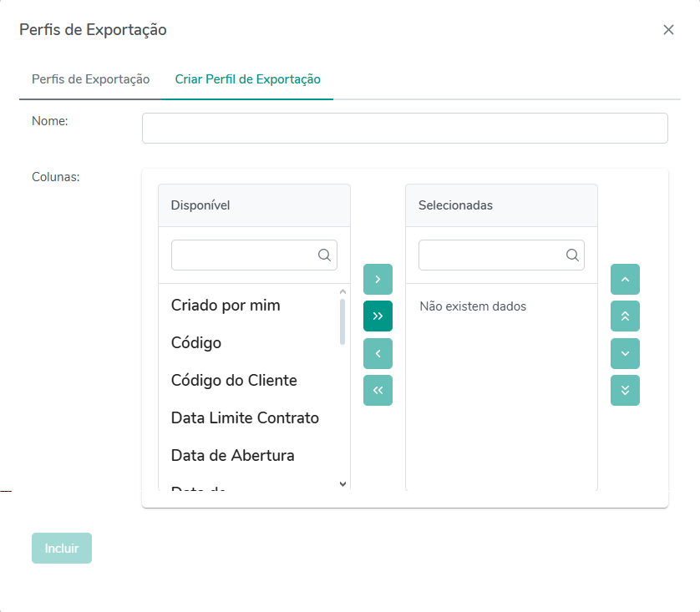Click the Selecionadas search input

point(491,255)
